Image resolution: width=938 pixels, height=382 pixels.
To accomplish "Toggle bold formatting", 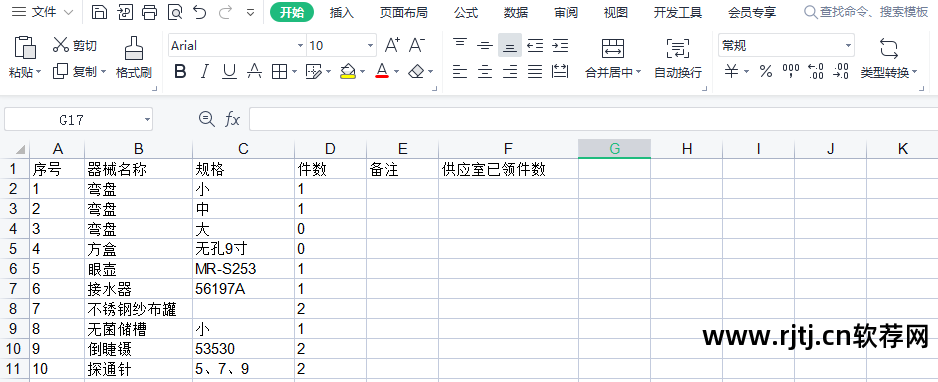I will point(180,72).
